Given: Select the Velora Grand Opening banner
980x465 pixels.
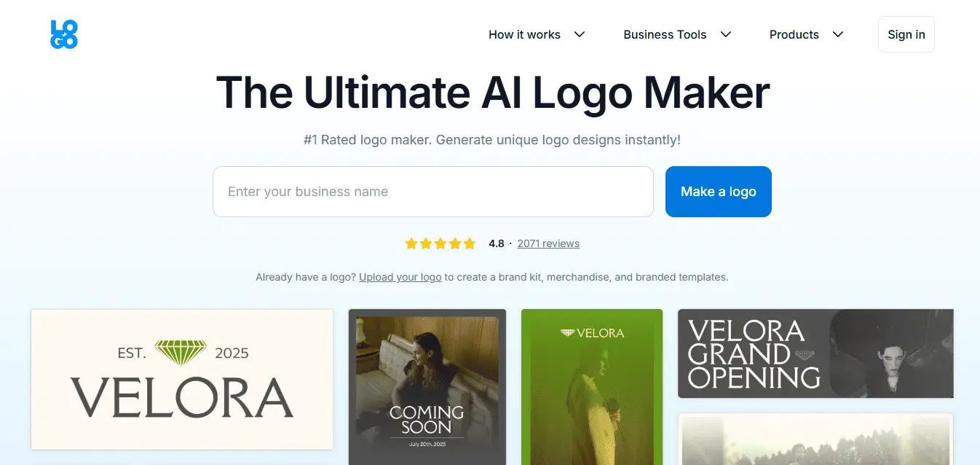Looking at the screenshot, I should pyautogui.click(x=815, y=353).
